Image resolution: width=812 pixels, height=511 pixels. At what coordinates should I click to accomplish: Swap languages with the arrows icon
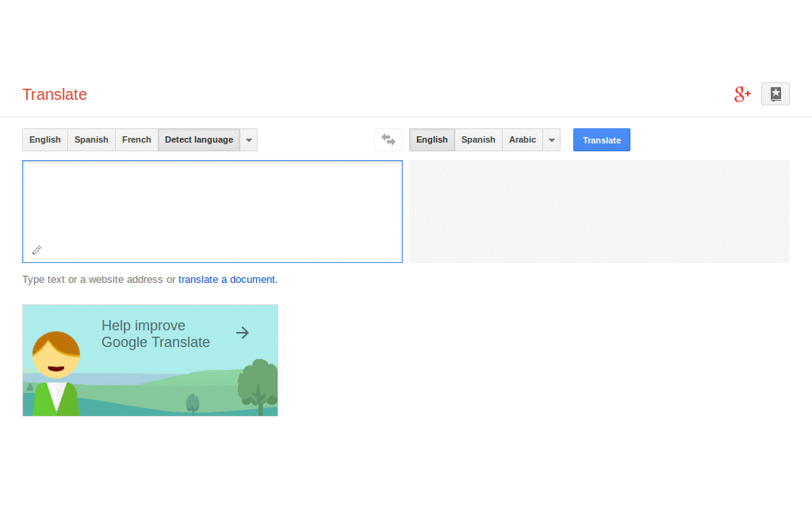[x=389, y=139]
